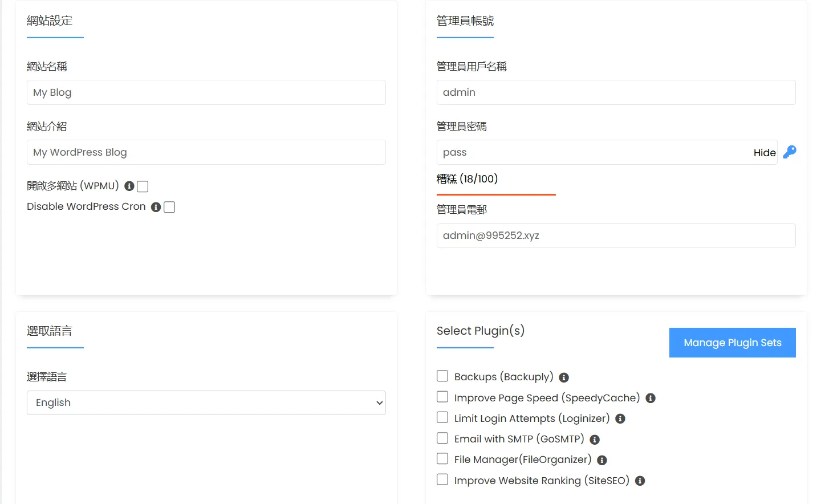Click the info icon next to 開啟多網站 (WPMU)
This screenshot has width=821, height=504.
pyautogui.click(x=129, y=186)
